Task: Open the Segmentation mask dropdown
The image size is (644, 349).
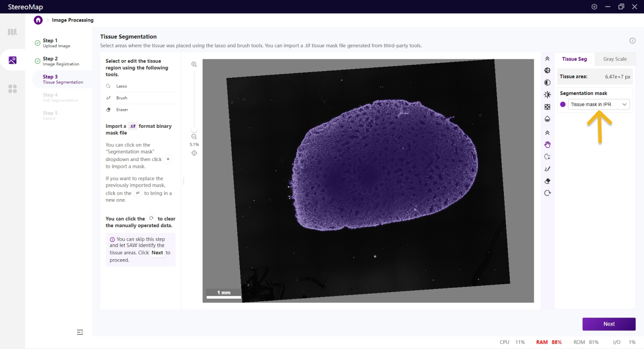Action: pos(598,104)
